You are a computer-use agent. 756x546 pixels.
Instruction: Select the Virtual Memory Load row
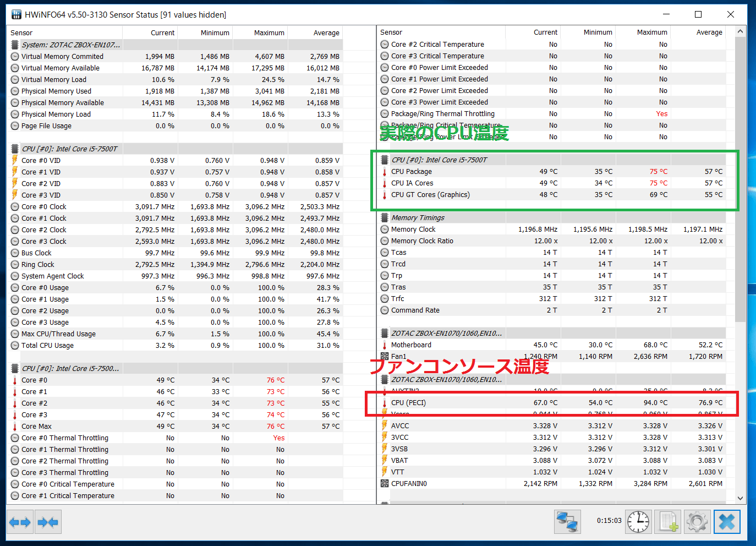[x=175, y=79]
